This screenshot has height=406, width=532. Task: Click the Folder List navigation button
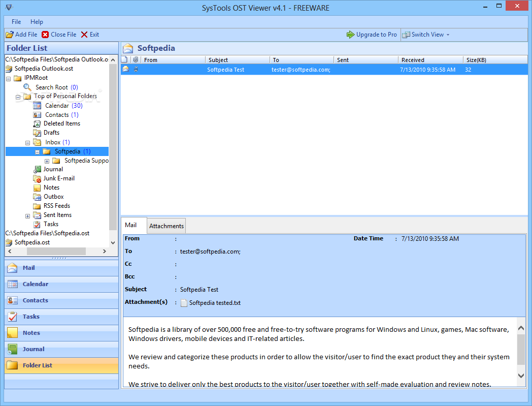click(61, 365)
